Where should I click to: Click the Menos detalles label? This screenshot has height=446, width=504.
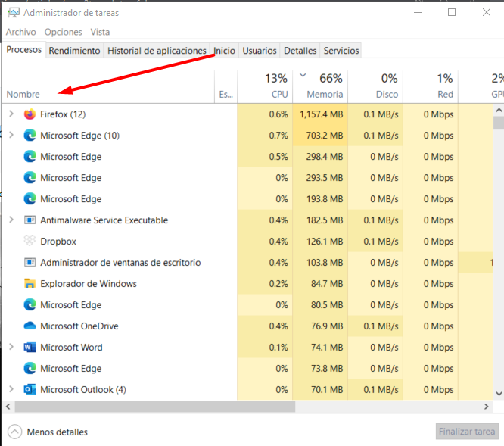click(x=58, y=432)
